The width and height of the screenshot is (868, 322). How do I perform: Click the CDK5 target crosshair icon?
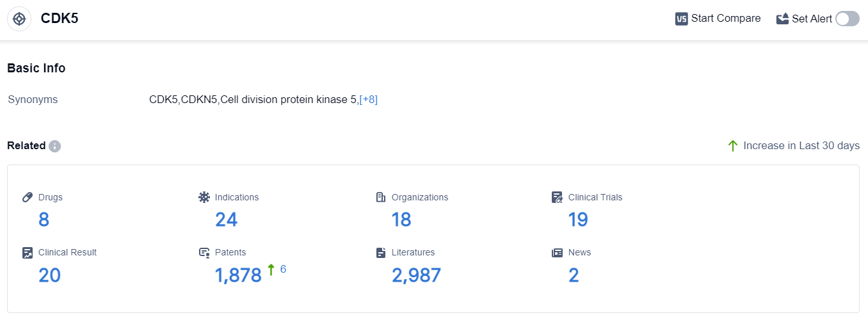click(19, 19)
